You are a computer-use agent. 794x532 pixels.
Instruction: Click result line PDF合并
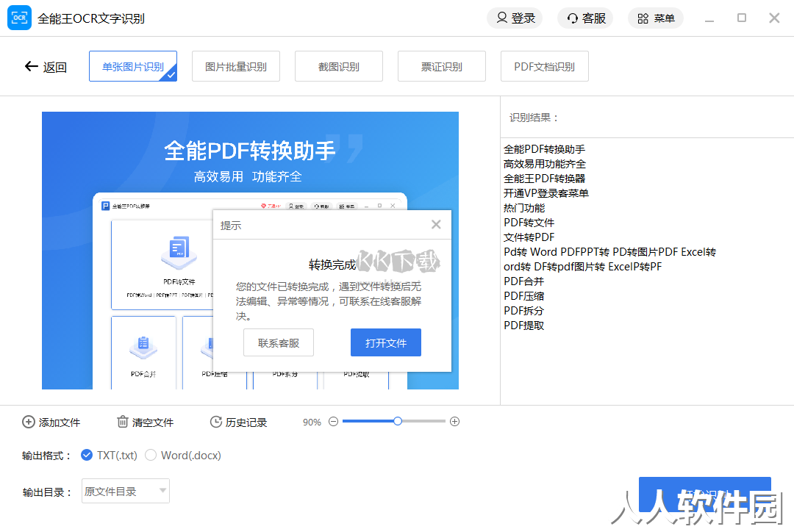tap(523, 281)
